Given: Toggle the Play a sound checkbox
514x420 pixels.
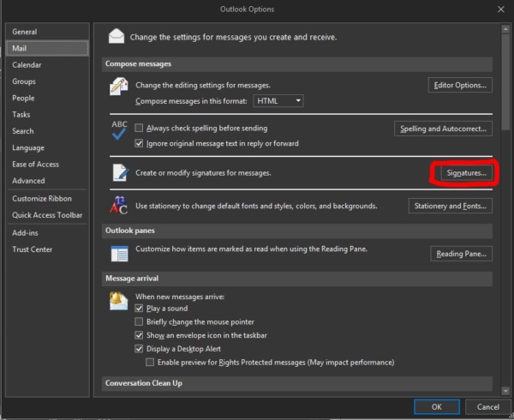Looking at the screenshot, I should click(x=139, y=309).
